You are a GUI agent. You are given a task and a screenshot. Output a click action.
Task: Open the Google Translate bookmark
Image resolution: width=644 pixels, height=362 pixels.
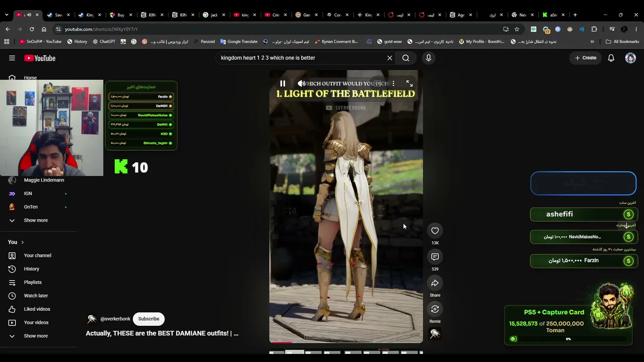pos(238,42)
